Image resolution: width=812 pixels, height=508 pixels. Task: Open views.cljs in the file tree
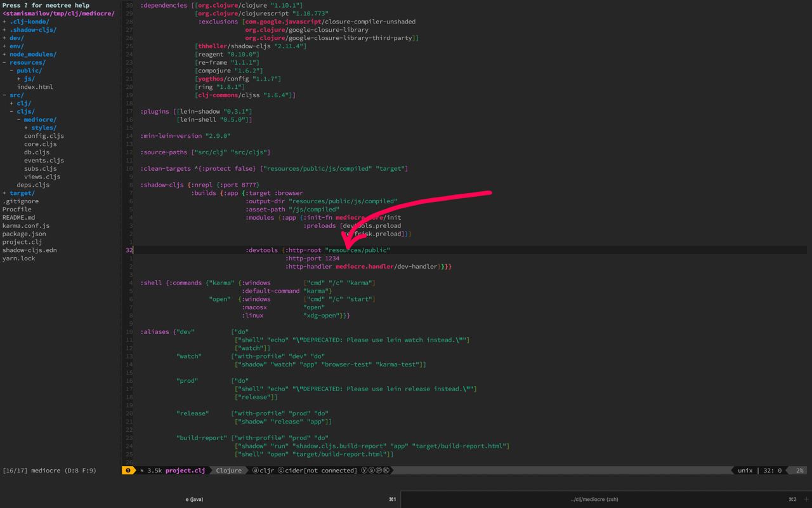[42, 177]
